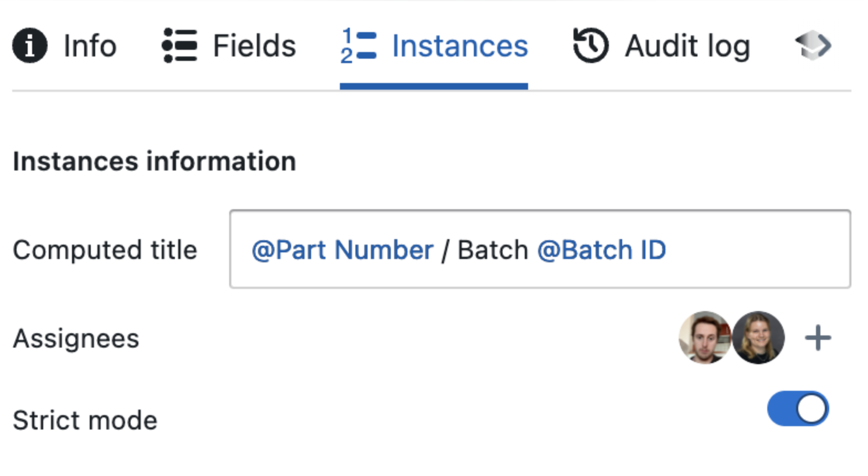Viewport: 868px width, 476px height.
Task: Click the @Batch ID mention token
Action: tap(602, 250)
